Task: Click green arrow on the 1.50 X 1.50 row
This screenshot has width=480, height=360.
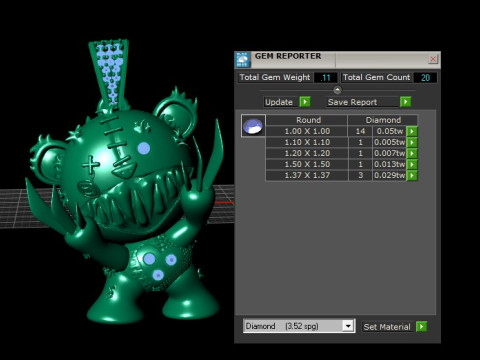Action: (x=412, y=164)
